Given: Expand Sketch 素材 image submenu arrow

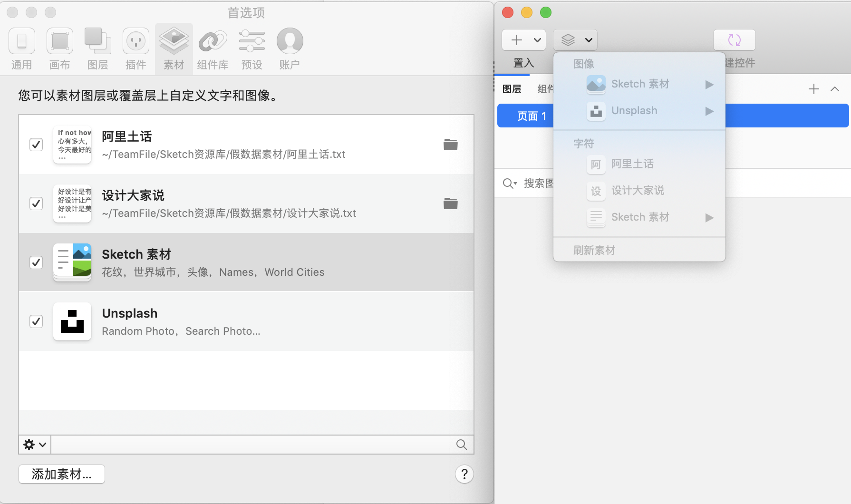Looking at the screenshot, I should (709, 85).
